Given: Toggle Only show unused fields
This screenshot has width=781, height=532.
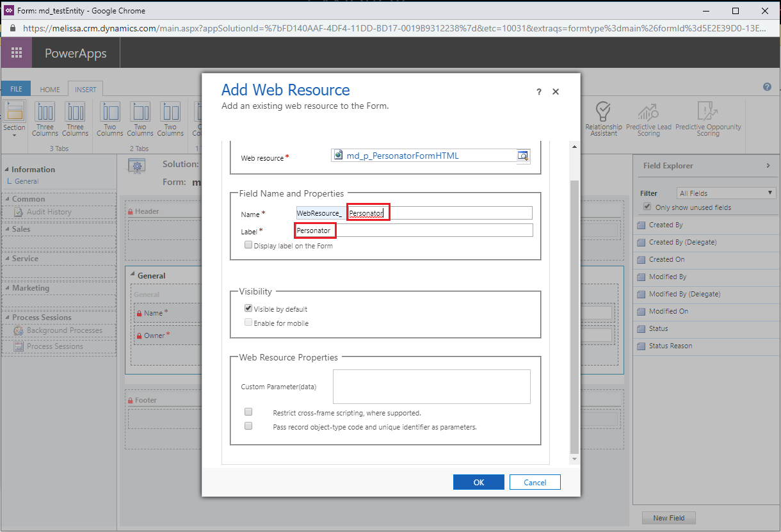Looking at the screenshot, I should [648, 207].
